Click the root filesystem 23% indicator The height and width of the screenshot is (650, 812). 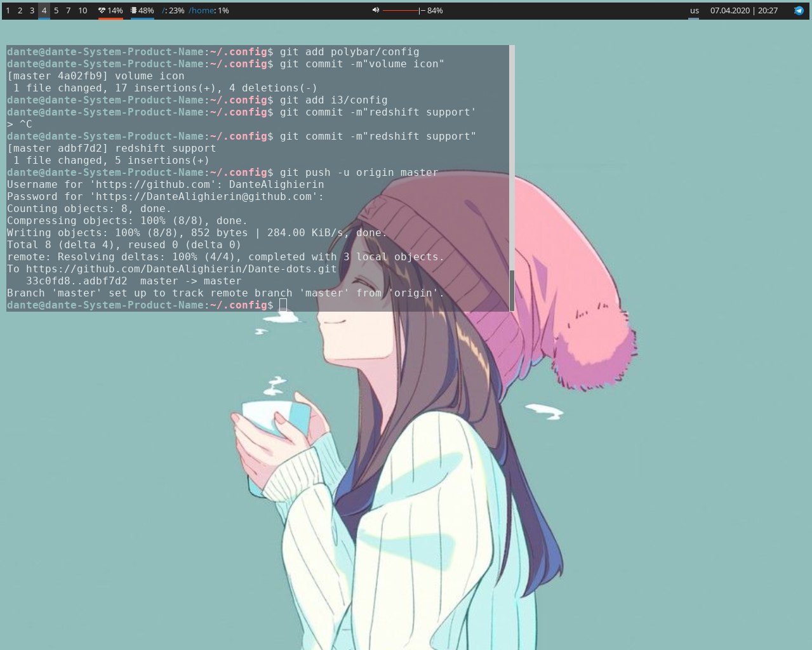[173, 11]
